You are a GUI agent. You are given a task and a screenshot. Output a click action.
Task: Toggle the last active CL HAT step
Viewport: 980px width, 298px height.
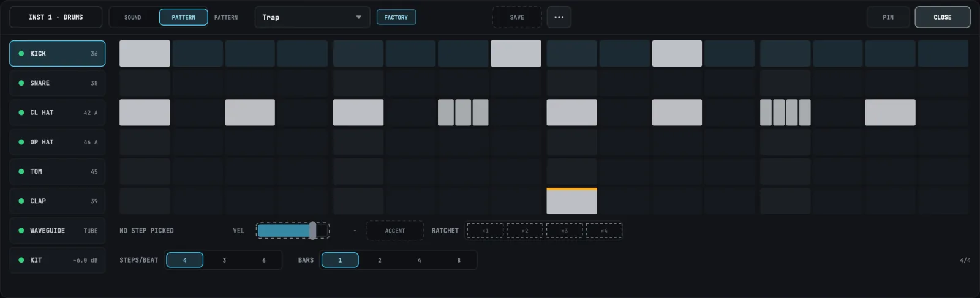[x=890, y=113]
